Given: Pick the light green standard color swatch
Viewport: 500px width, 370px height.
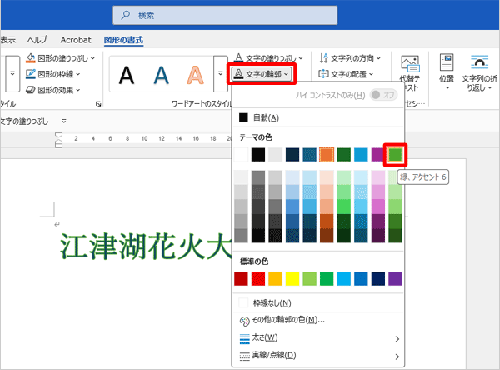Looking at the screenshot, I should tap(309, 279).
